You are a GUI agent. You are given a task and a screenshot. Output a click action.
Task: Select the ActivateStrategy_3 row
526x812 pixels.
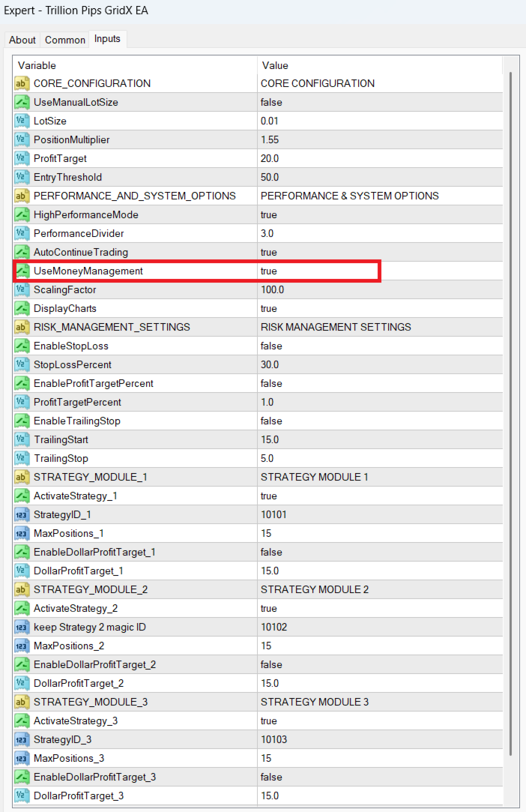pos(258,721)
